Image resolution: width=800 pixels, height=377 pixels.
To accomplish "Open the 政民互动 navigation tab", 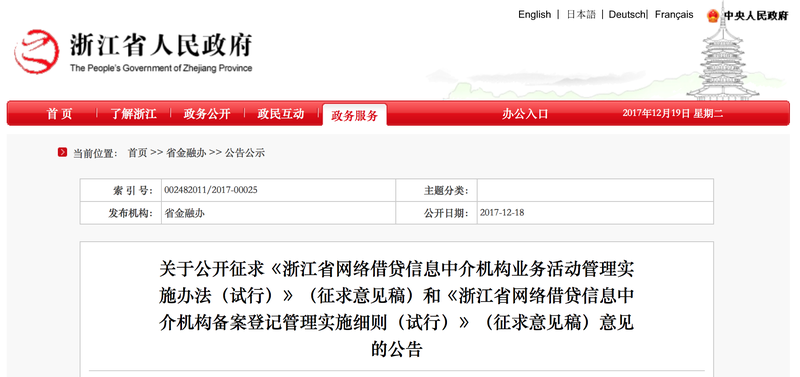I will click(281, 114).
